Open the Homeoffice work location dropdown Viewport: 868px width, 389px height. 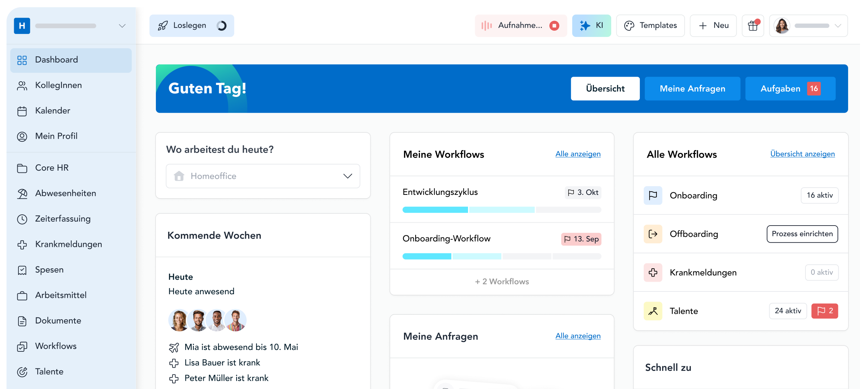pos(263,176)
